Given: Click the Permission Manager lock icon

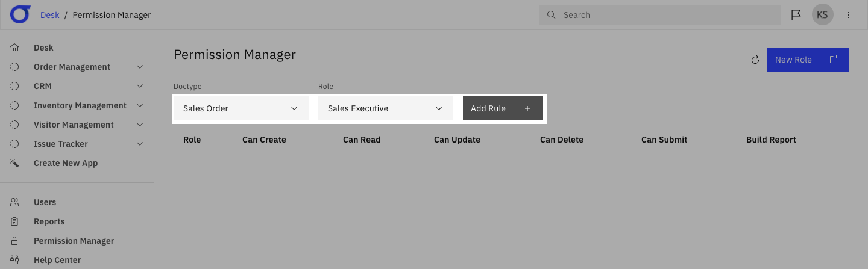Looking at the screenshot, I should 15,241.
